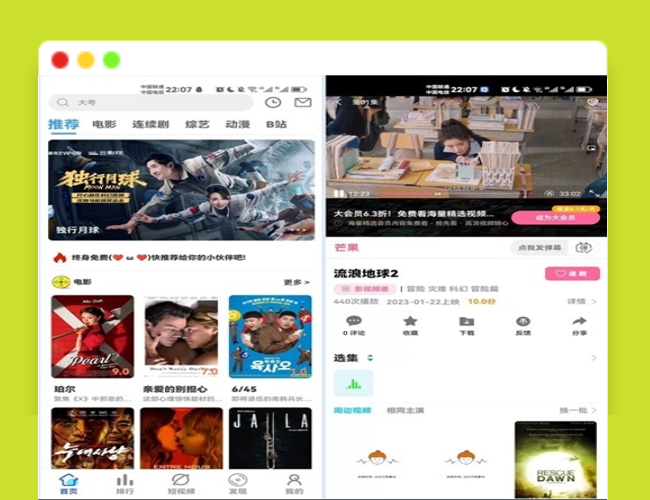650x500 pixels.
Task: Expand the 选集 list chevron
Action: pyautogui.click(x=594, y=358)
